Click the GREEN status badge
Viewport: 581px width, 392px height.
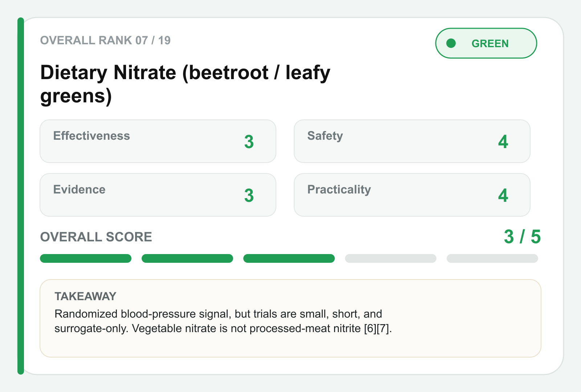486,43
